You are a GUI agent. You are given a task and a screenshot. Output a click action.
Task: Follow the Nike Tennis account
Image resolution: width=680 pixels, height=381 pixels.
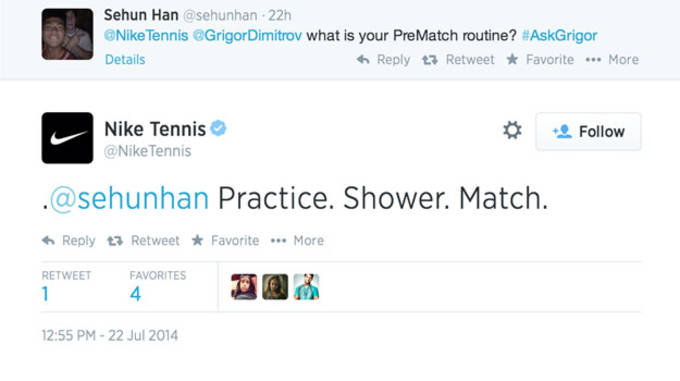(588, 131)
